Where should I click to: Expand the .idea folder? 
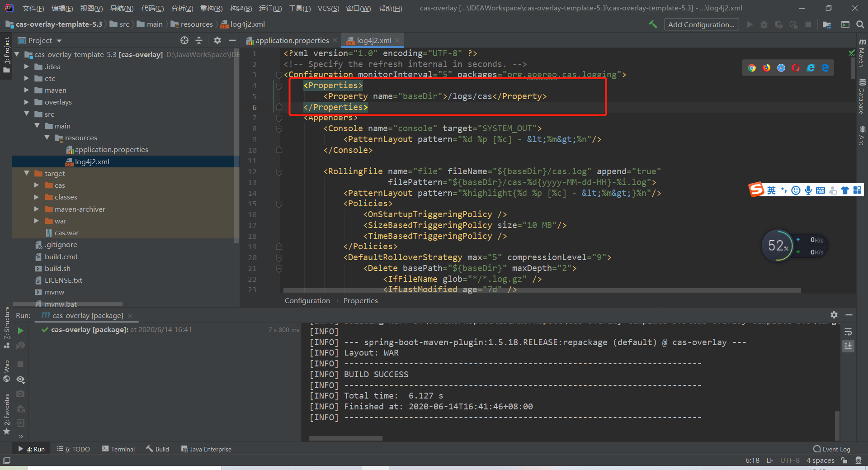pos(26,66)
